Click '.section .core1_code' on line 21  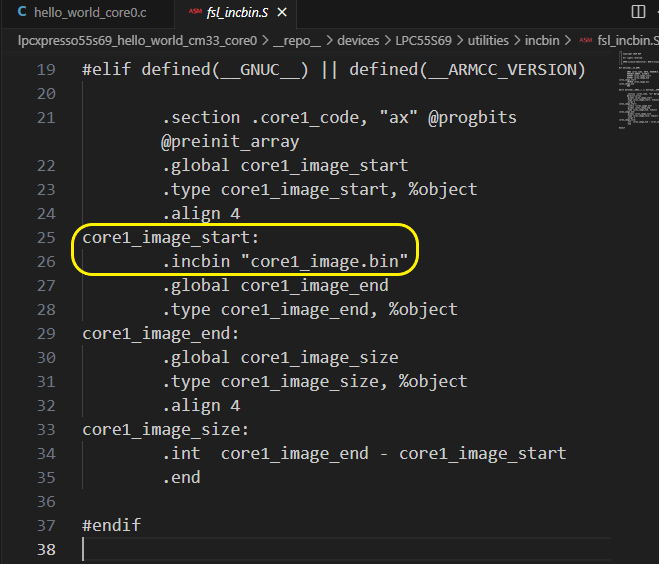coord(265,118)
